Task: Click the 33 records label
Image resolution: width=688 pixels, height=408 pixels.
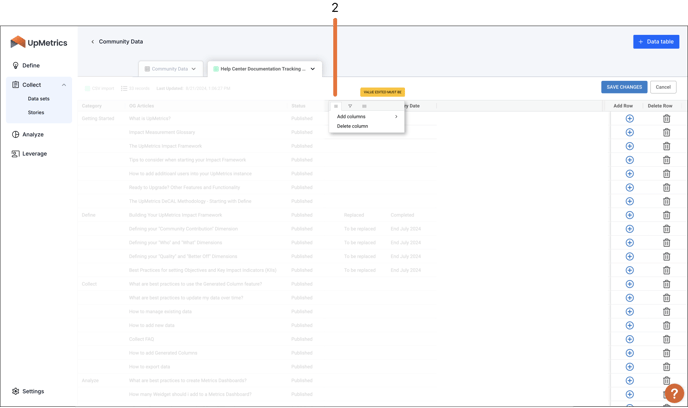Action: point(135,88)
